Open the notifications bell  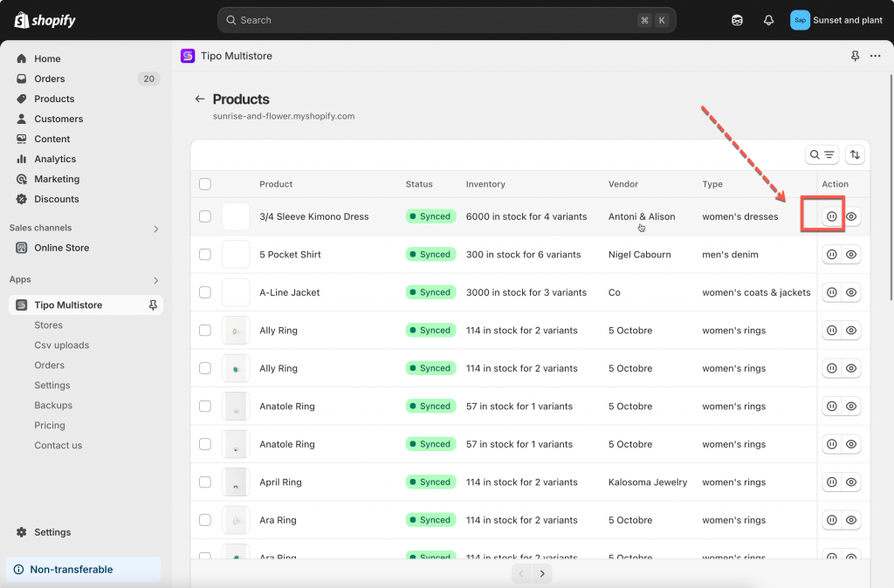[x=768, y=20]
